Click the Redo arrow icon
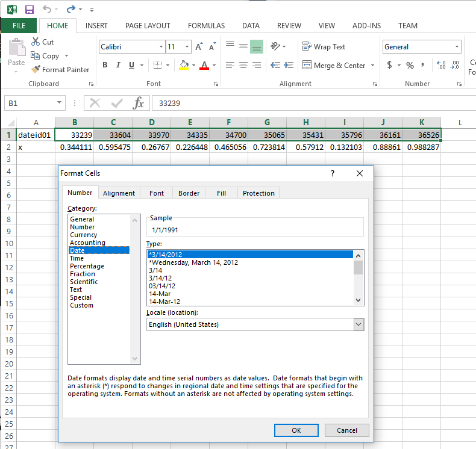Screen dimensions: 476x449 click(70, 10)
